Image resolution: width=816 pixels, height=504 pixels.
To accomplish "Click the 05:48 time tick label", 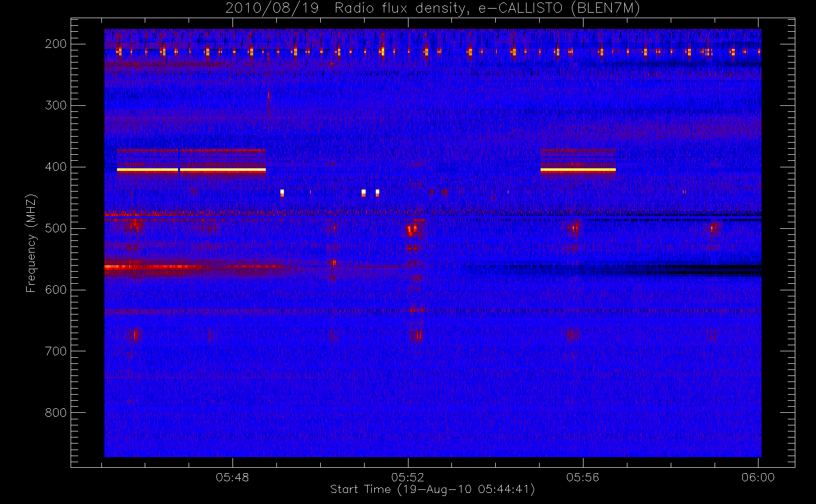I will (232, 477).
